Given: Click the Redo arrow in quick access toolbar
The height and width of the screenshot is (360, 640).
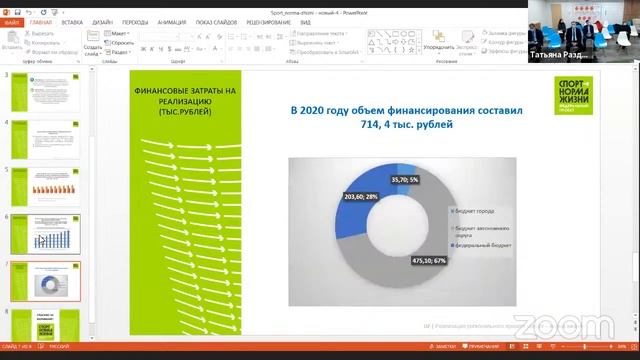Looking at the screenshot, I should pos(43,13).
